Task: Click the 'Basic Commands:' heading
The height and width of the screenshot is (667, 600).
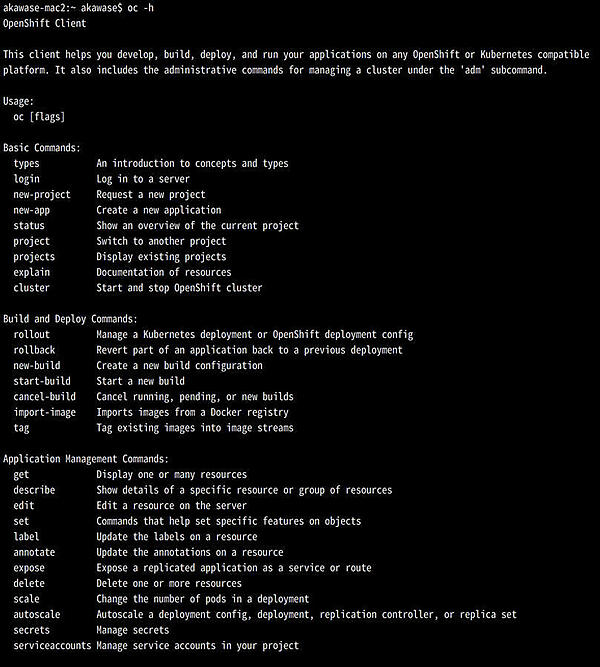Action: click(x=41, y=148)
